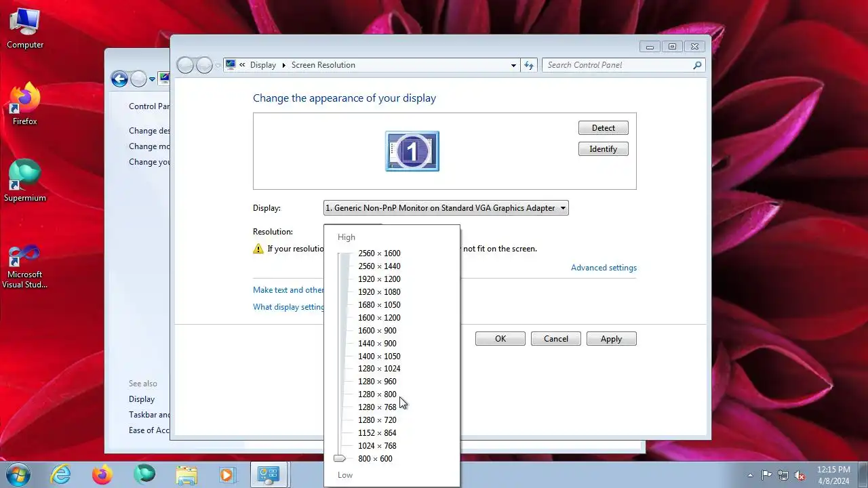Screen dimensions: 868x488
Task: Choose 1024 × 768 resolution
Action: 377,446
